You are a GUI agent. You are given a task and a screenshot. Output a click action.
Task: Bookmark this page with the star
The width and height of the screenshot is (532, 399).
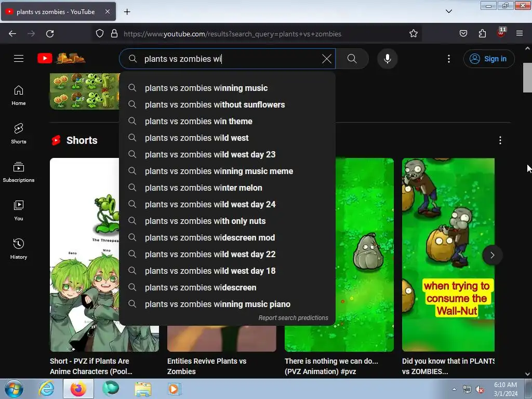413,34
